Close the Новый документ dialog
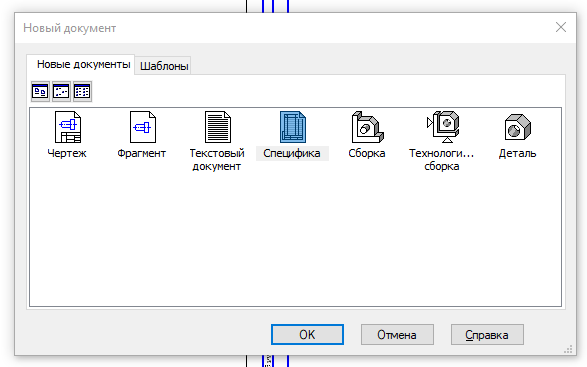The height and width of the screenshot is (367, 587). coord(561,27)
